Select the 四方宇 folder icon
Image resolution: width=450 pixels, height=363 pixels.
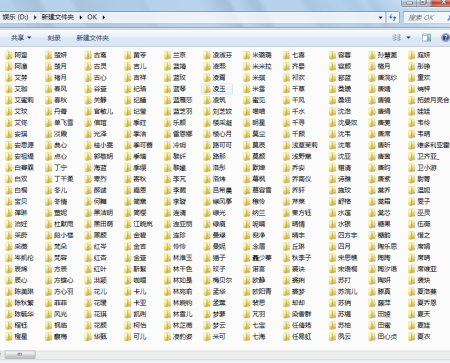point(332,235)
